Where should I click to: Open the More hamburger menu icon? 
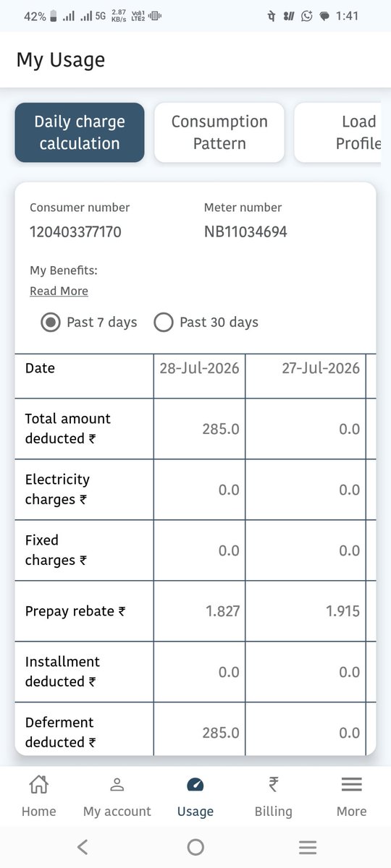(352, 784)
